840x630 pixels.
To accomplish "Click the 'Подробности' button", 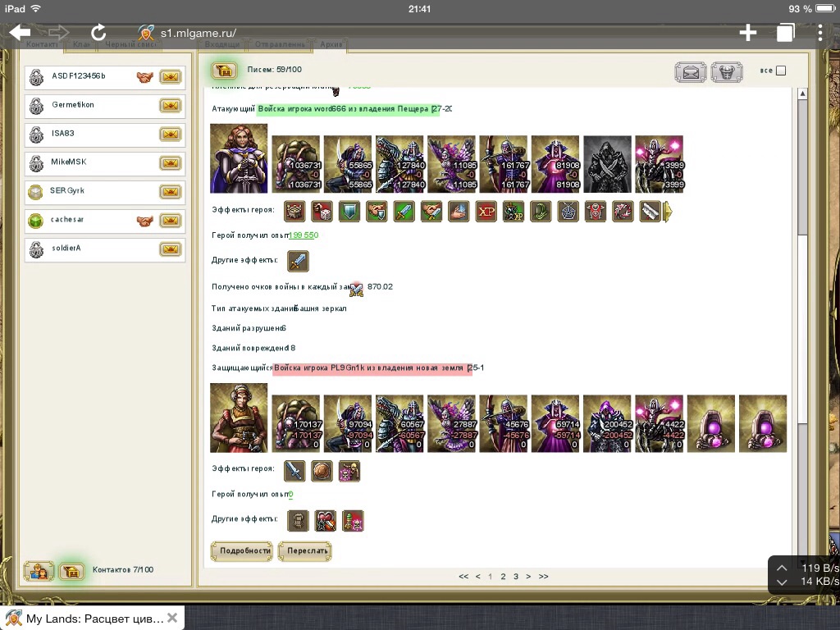I will pos(241,551).
